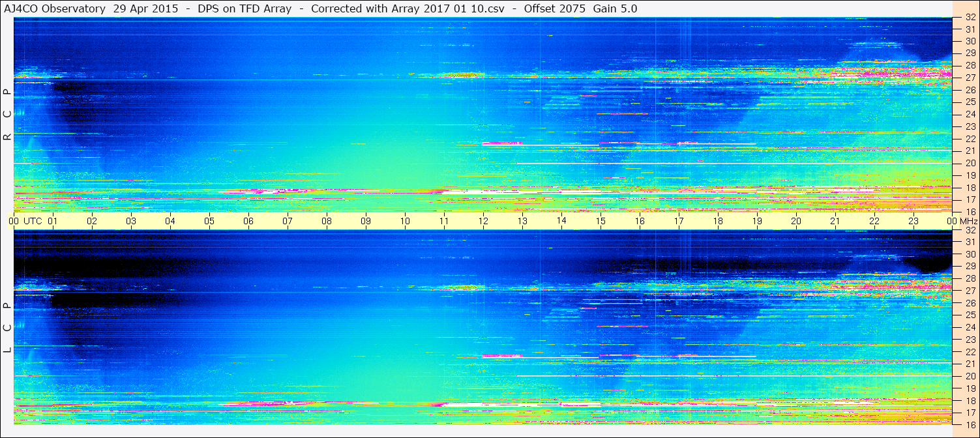Select the 20 hour time marker
Viewport: 980px width, 438px height.
pyautogui.click(x=796, y=221)
